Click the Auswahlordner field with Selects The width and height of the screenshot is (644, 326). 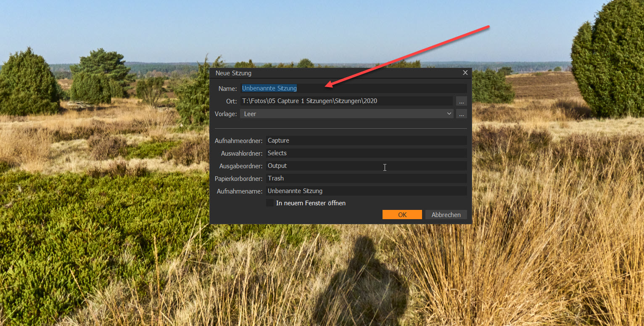click(367, 153)
